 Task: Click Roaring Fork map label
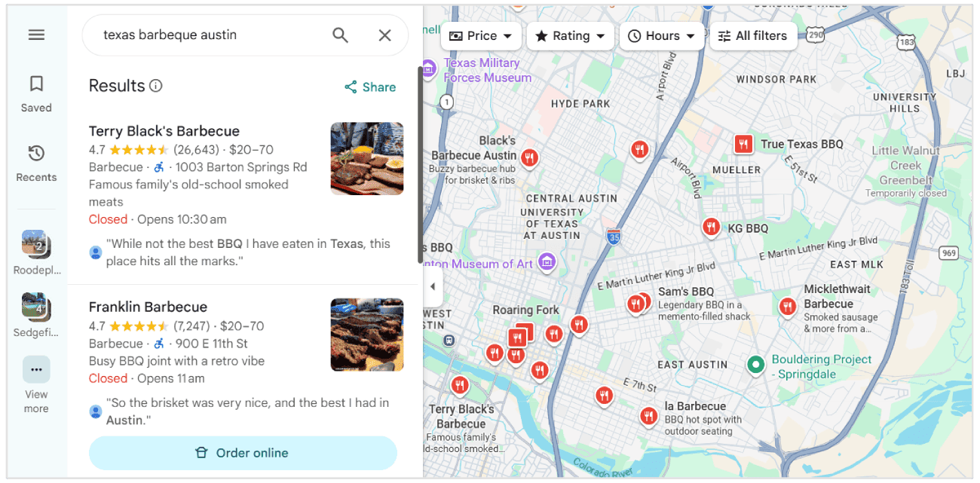(526, 310)
